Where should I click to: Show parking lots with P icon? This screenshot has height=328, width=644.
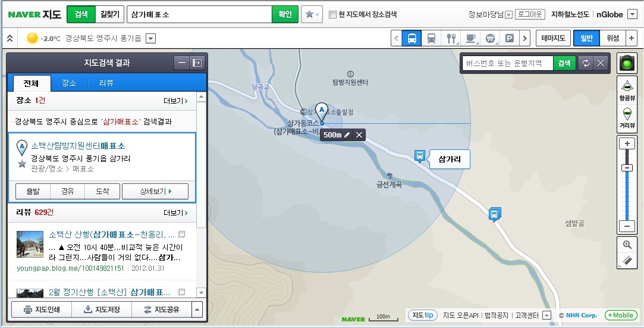pyautogui.click(x=509, y=38)
